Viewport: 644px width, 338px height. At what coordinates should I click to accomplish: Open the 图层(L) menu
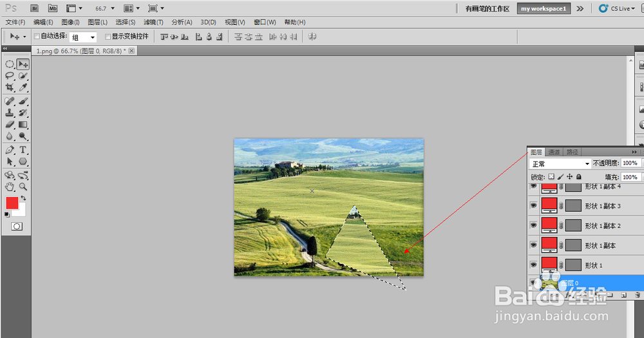pyautogui.click(x=97, y=22)
